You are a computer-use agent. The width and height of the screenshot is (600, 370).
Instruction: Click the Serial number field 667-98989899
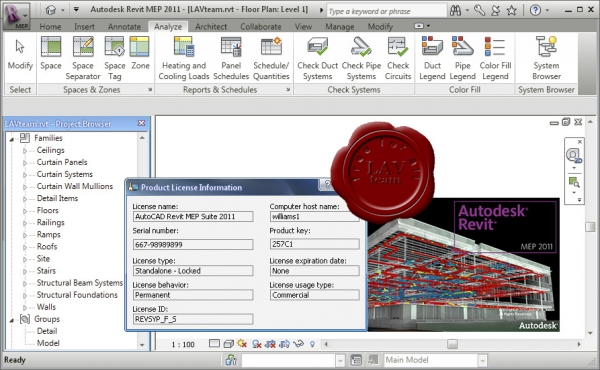tap(193, 244)
